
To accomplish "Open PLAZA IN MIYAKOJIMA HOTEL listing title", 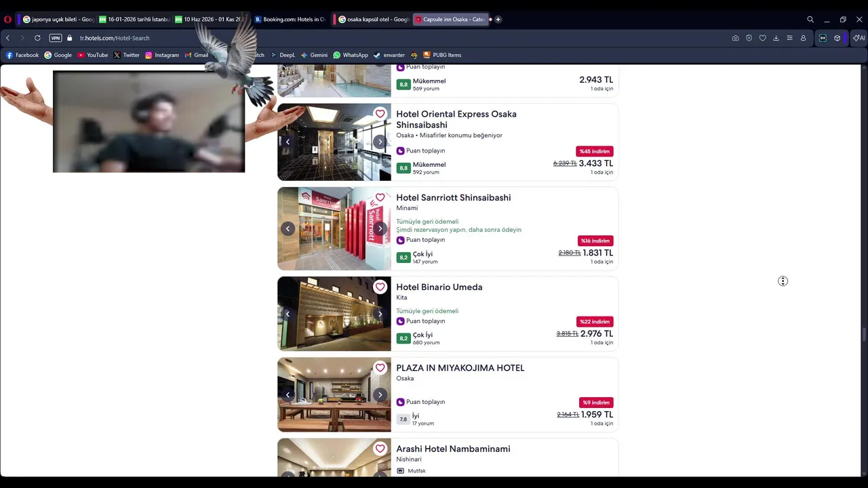I will [460, 368].
